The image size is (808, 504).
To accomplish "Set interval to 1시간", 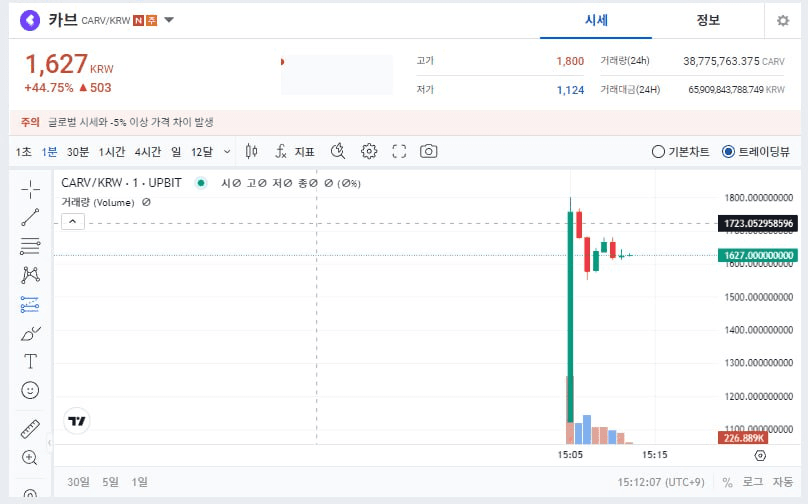I will coord(112,152).
